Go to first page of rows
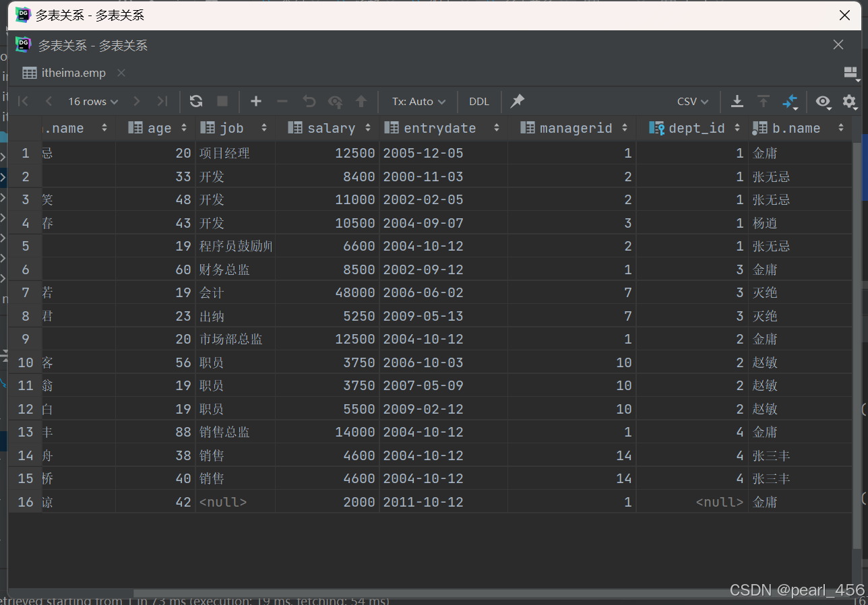 pyautogui.click(x=24, y=101)
